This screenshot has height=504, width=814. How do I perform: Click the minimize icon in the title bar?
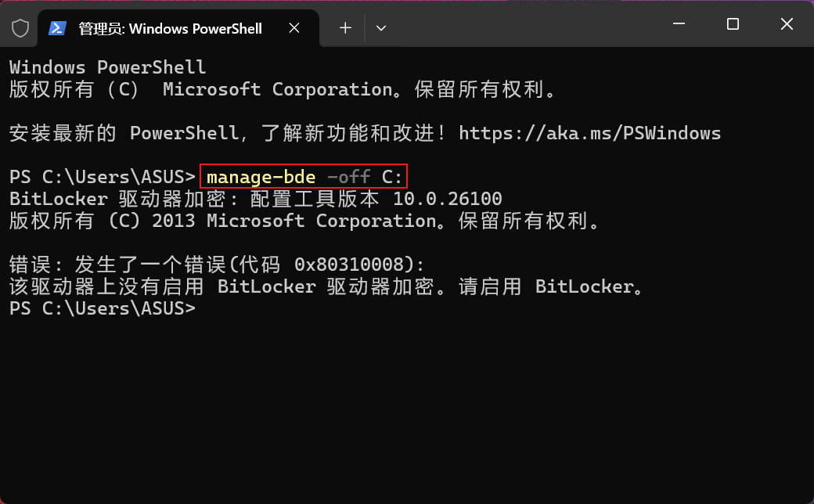tap(678, 24)
